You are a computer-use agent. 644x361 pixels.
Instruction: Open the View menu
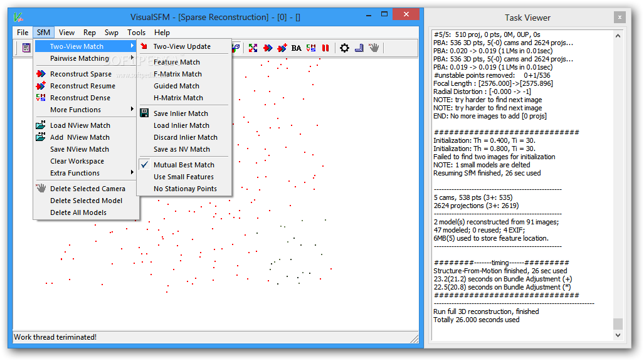[x=66, y=33]
